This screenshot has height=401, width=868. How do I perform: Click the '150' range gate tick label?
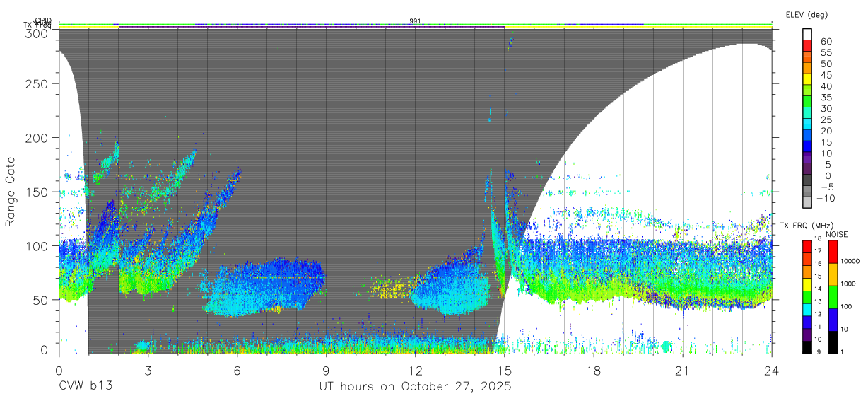click(38, 192)
